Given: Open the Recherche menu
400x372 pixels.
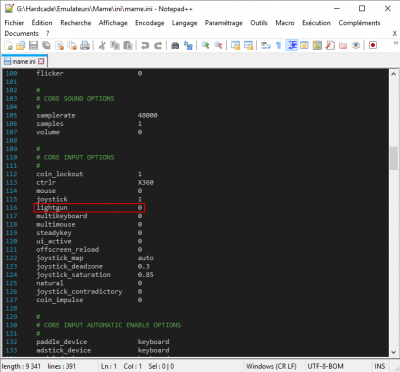Looking at the screenshot, I should (x=76, y=23).
